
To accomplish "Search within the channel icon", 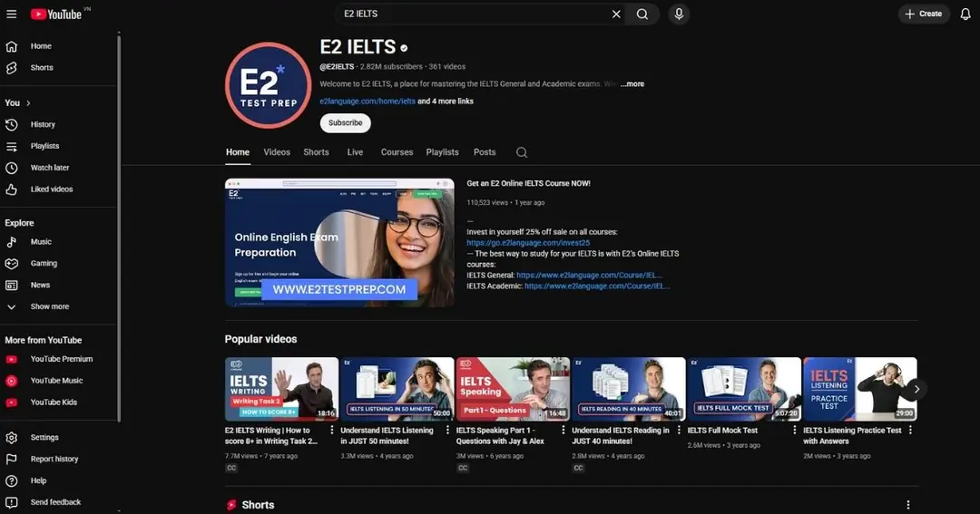I will coord(522,152).
